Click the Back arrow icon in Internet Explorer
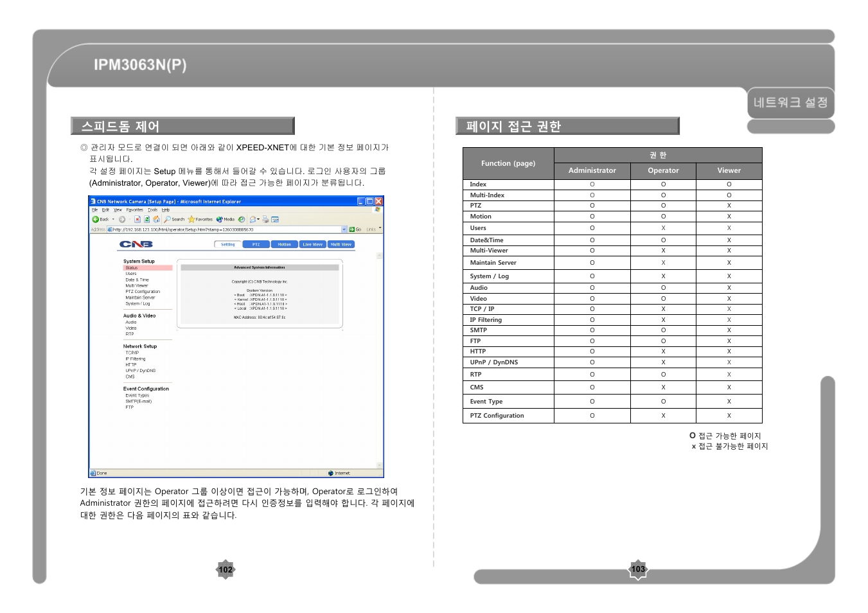This screenshot has height=613, width=868. (x=95, y=219)
